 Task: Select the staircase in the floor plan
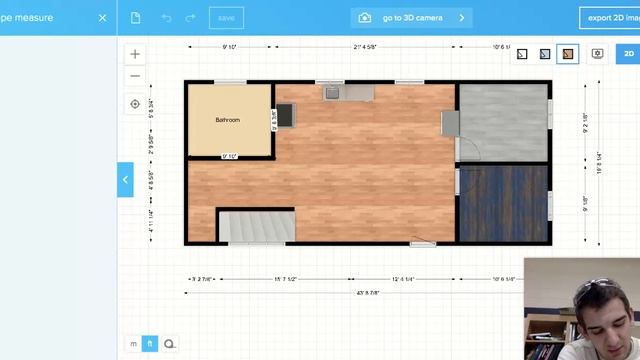(257, 227)
